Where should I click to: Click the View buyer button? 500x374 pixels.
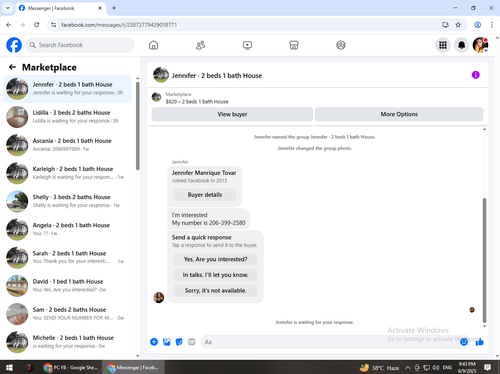coord(232,114)
